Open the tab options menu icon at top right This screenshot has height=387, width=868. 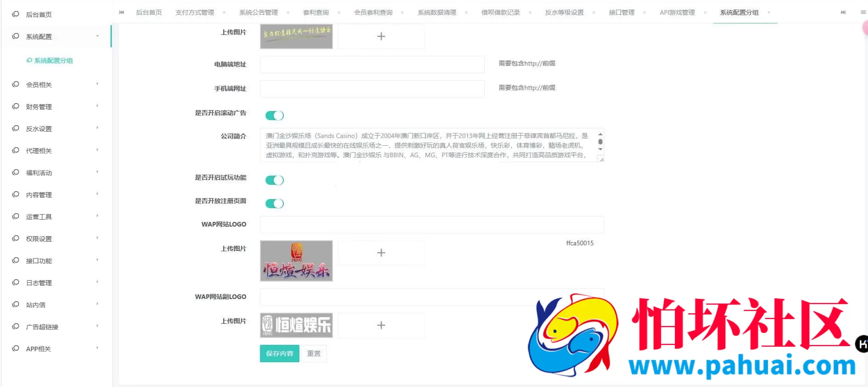863,12
